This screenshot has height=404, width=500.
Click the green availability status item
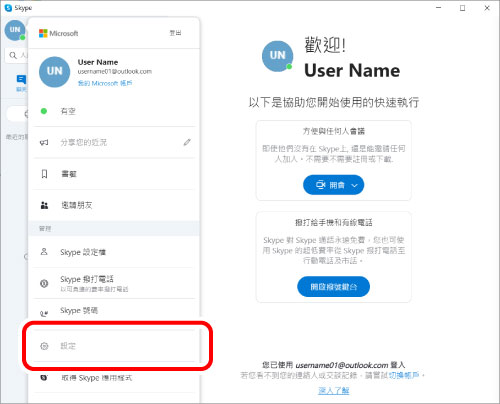point(114,111)
